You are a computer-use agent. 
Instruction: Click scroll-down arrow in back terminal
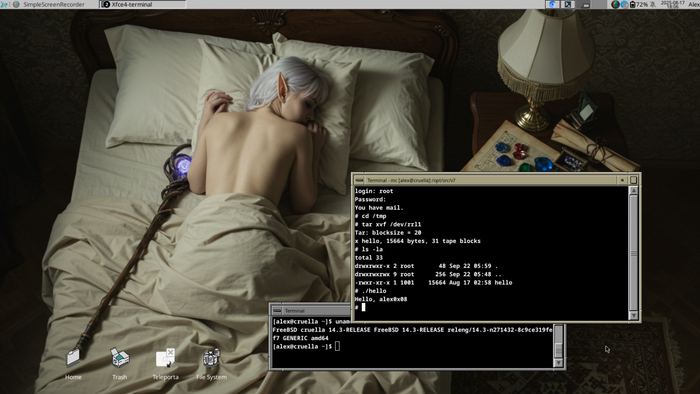(x=558, y=363)
